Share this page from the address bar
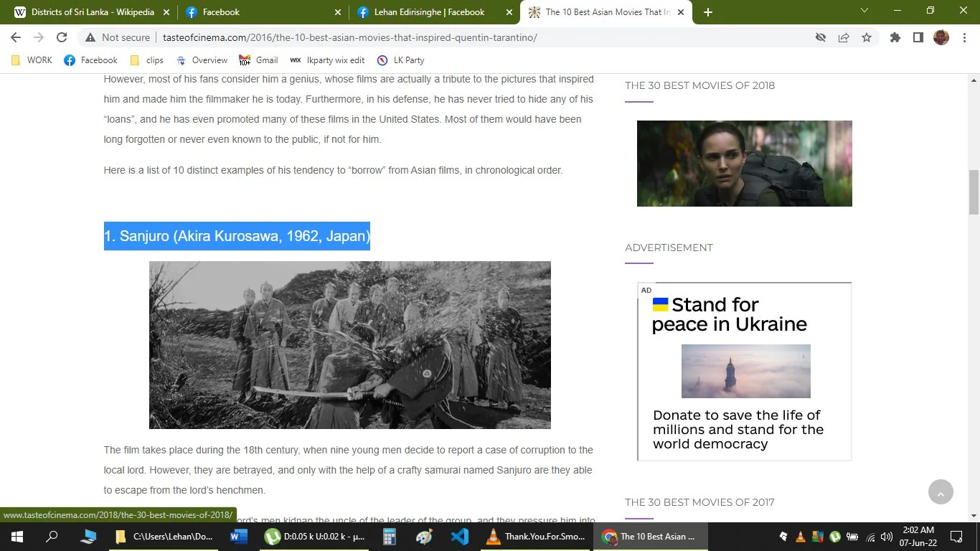Image resolution: width=980 pixels, height=551 pixels. click(x=844, y=37)
